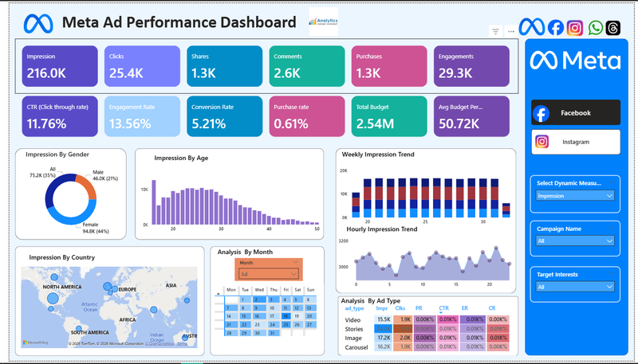Open the Target Interests All dropdown
638x364 pixels.
pyautogui.click(x=575, y=287)
